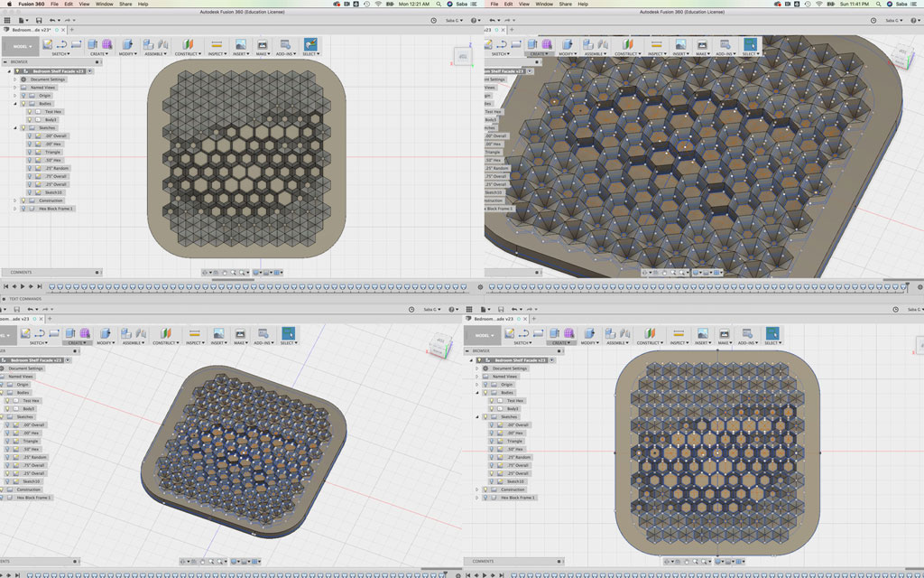Screen dimensions: 924x578
Task: Click the Measure icon above INSPECT in top-left window
Action: tap(217, 43)
